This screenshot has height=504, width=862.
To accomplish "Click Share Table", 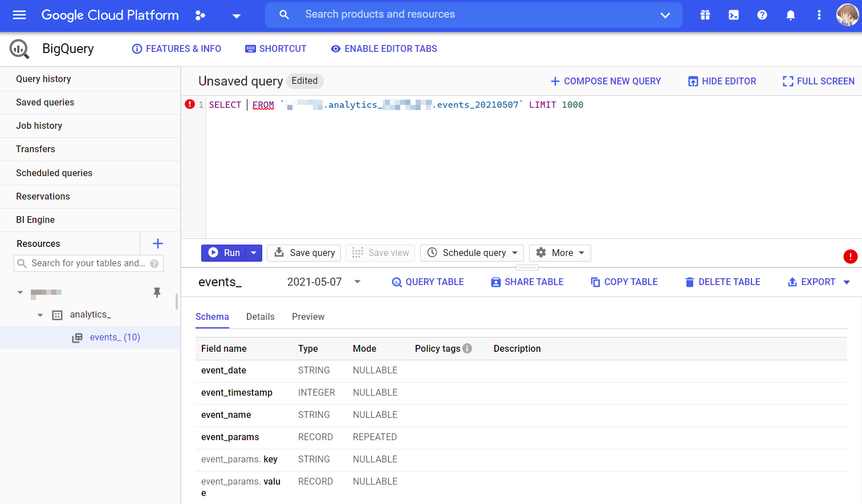I will (527, 282).
